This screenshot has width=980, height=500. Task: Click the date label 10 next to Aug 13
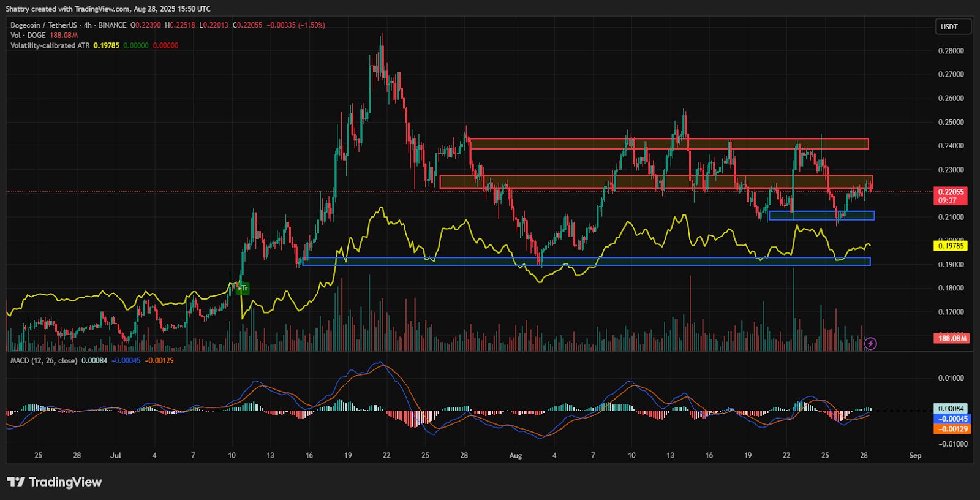[631, 455]
